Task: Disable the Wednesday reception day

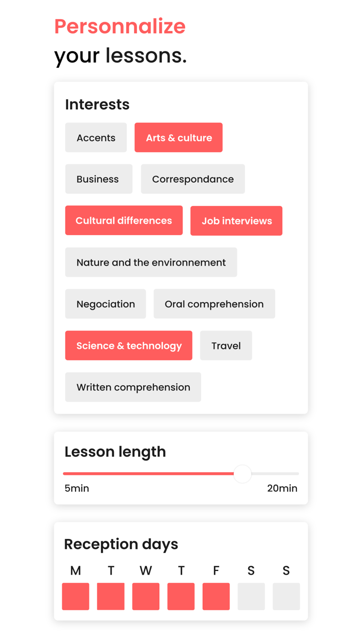Action: (x=146, y=596)
